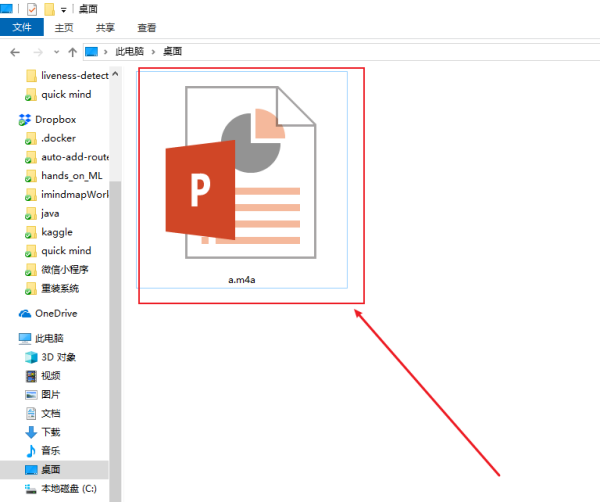600x502 pixels.
Task: Open the 视频 videos folder
Action: [31, 375]
